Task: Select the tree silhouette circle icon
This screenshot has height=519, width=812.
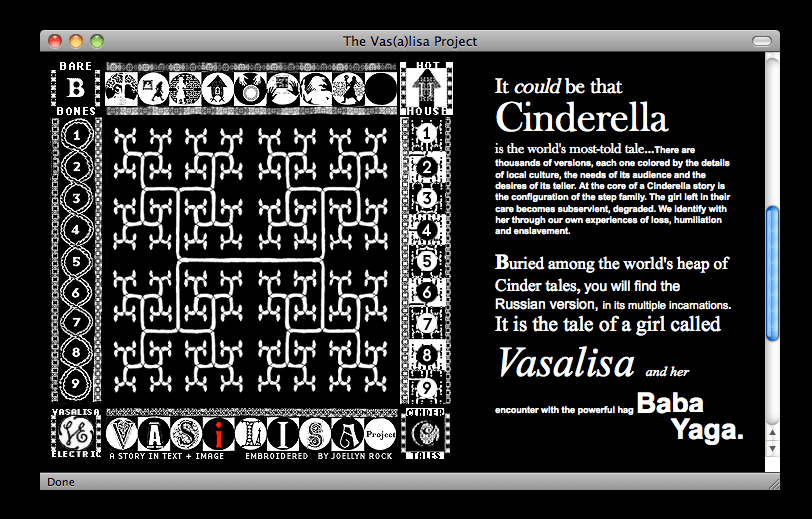Action: (x=120, y=89)
